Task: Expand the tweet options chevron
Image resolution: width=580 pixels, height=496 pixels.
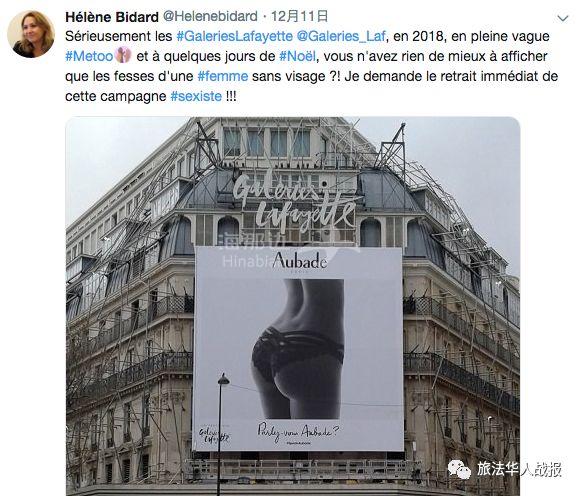Action: click(563, 18)
